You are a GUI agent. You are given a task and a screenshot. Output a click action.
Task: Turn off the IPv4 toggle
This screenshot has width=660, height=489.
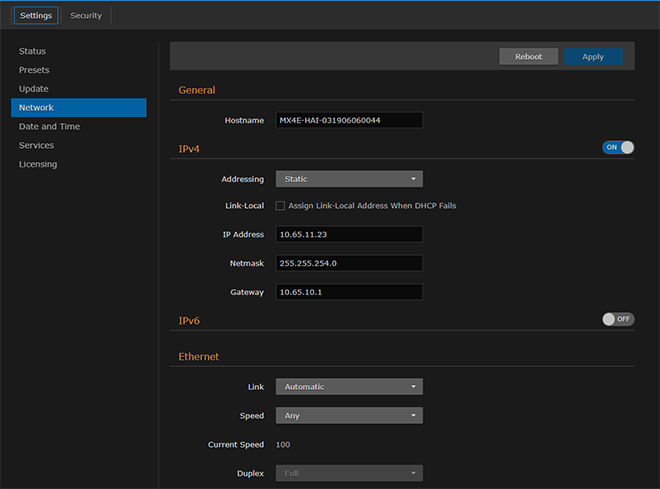[618, 147]
